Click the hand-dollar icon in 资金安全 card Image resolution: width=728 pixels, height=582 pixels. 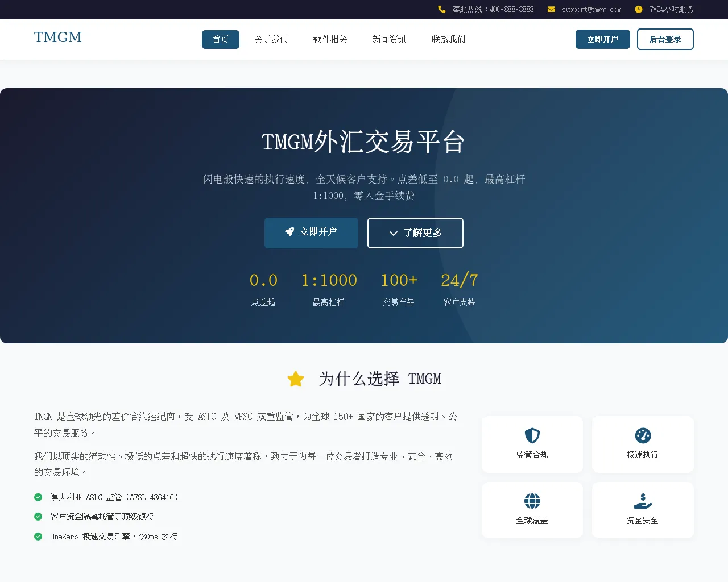[643, 501]
